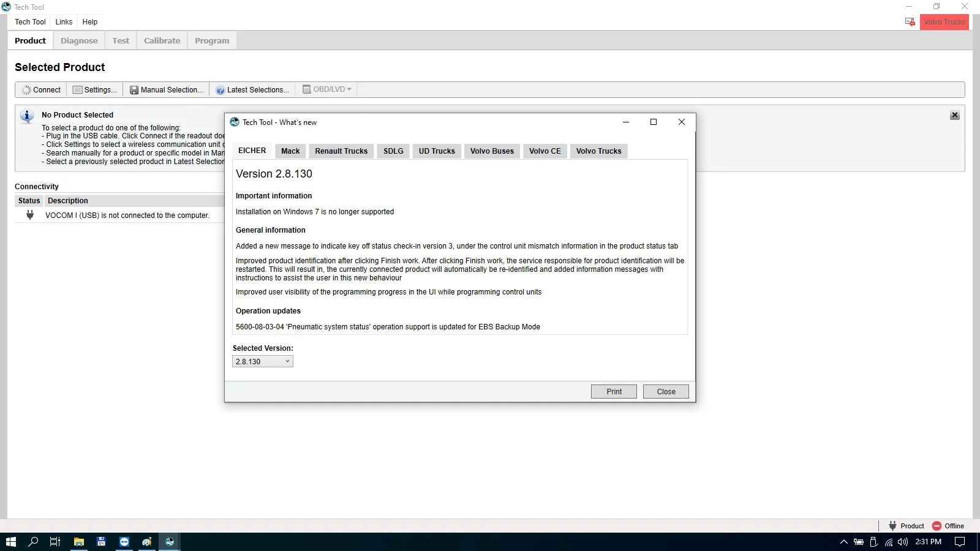
Task: Open Settings... from the toolbar
Action: 95,89
